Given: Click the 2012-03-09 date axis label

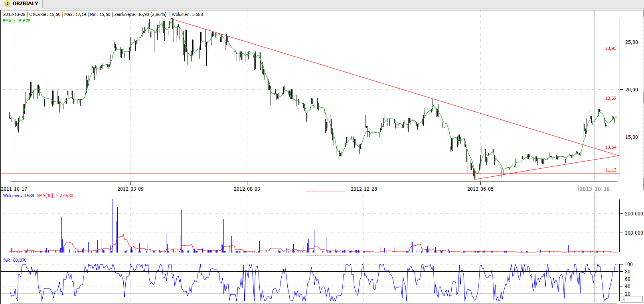Looking at the screenshot, I should 130,189.
